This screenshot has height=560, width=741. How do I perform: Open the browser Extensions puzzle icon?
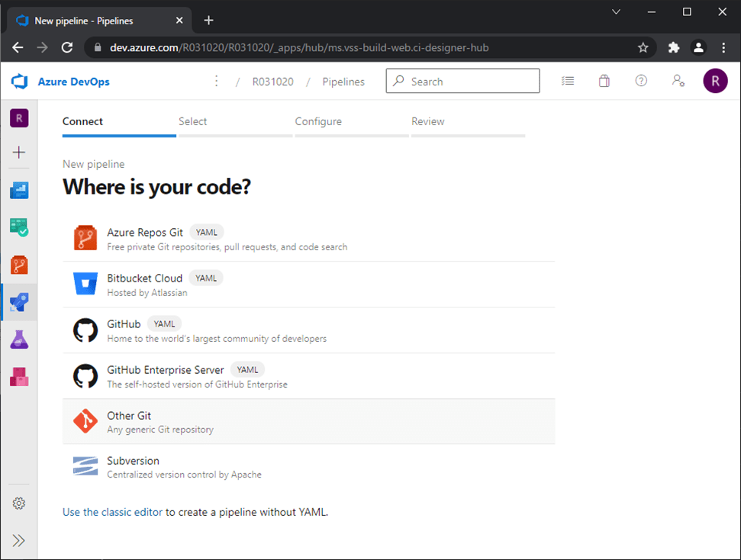[673, 47]
